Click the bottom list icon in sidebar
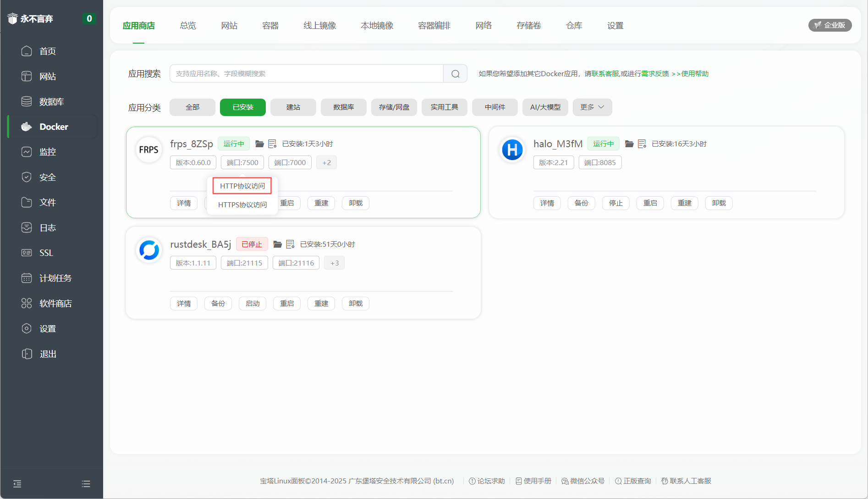 (86, 484)
